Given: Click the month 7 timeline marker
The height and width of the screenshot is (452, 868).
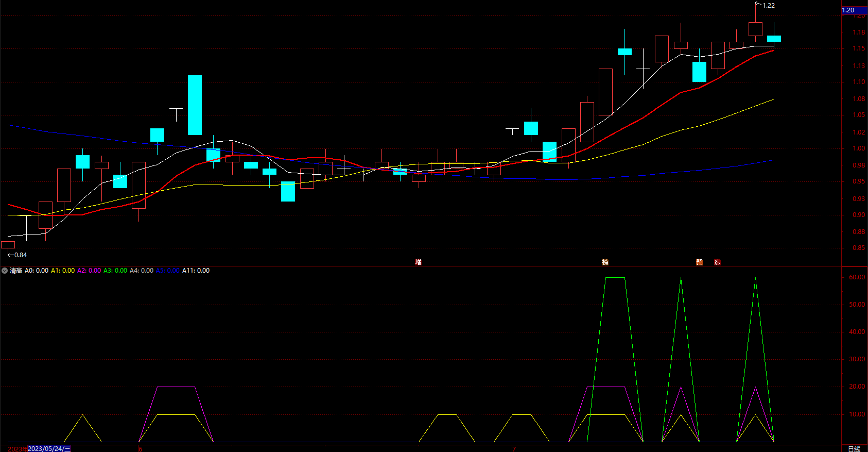Looking at the screenshot, I should [514, 449].
